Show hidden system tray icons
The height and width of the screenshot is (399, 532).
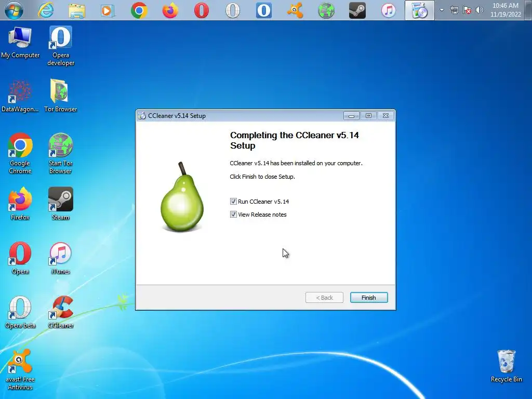pos(442,10)
